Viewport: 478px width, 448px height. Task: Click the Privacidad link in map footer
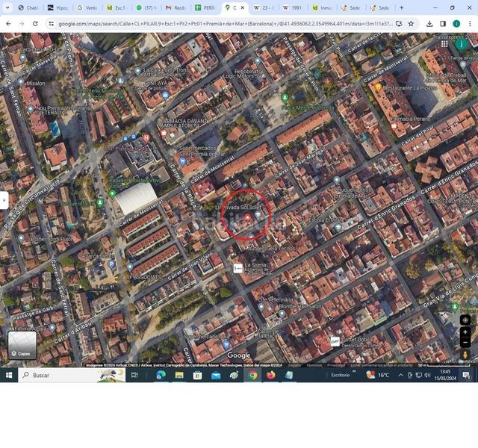tap(335, 365)
